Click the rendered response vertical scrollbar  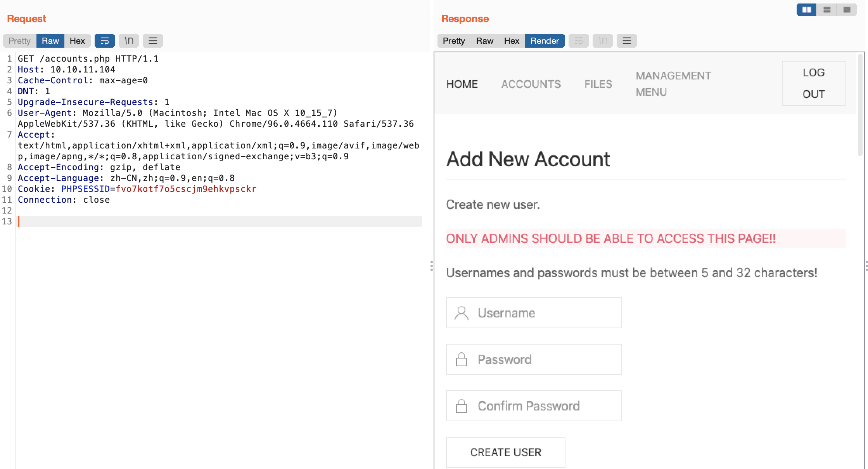tap(860, 105)
